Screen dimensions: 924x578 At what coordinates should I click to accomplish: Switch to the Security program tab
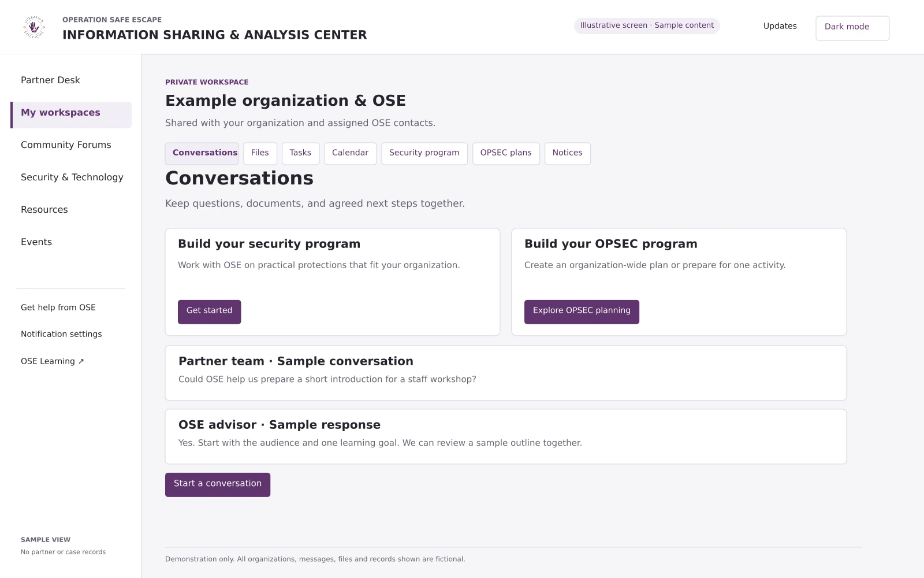[424, 153]
